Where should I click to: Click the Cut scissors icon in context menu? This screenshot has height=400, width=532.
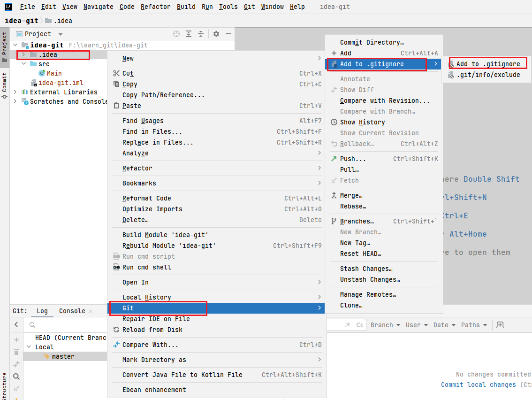point(116,73)
